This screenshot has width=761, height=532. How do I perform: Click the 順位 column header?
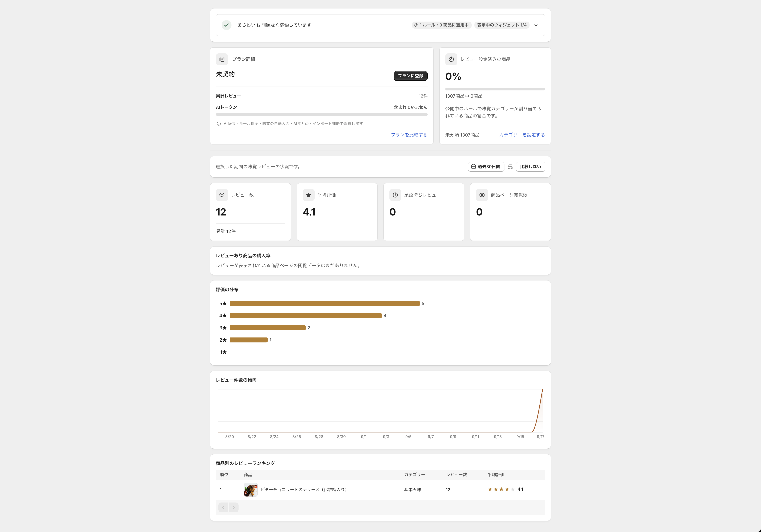click(224, 475)
